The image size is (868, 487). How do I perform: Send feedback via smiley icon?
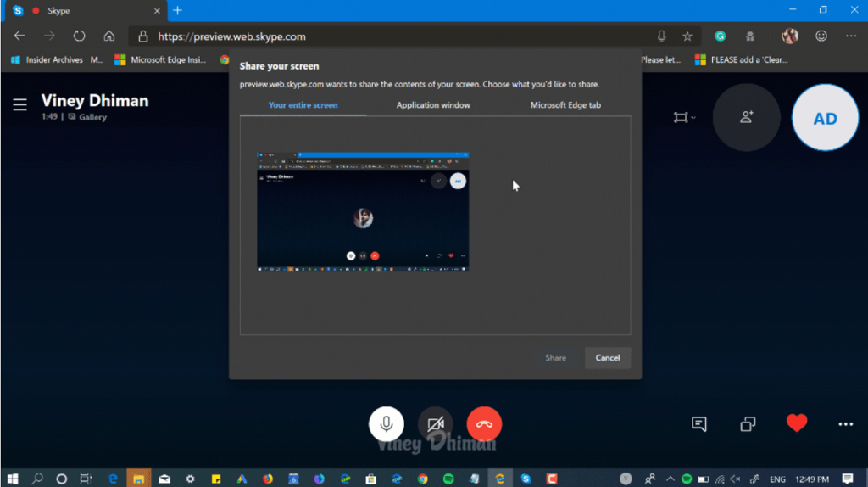tap(821, 36)
